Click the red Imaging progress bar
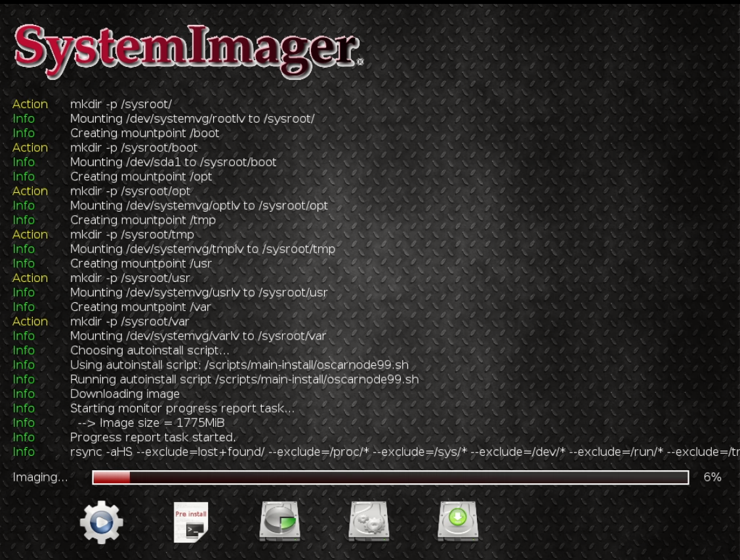The image size is (740, 560). [390, 477]
